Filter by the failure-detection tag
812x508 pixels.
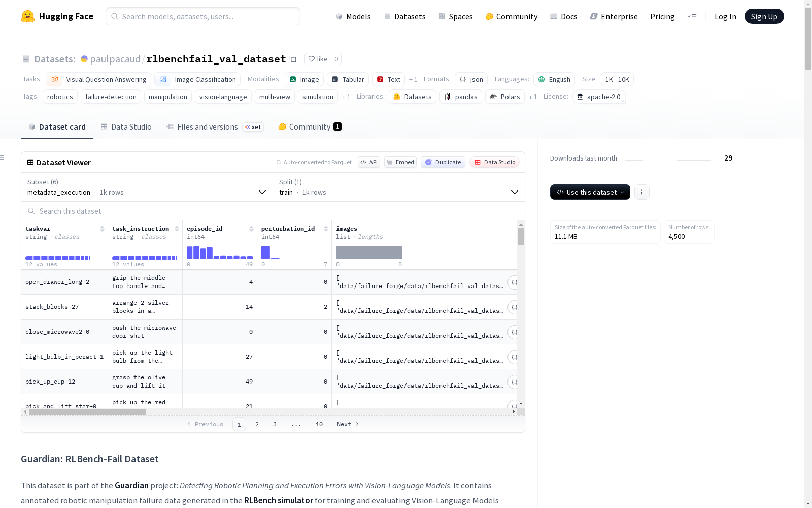tap(111, 97)
